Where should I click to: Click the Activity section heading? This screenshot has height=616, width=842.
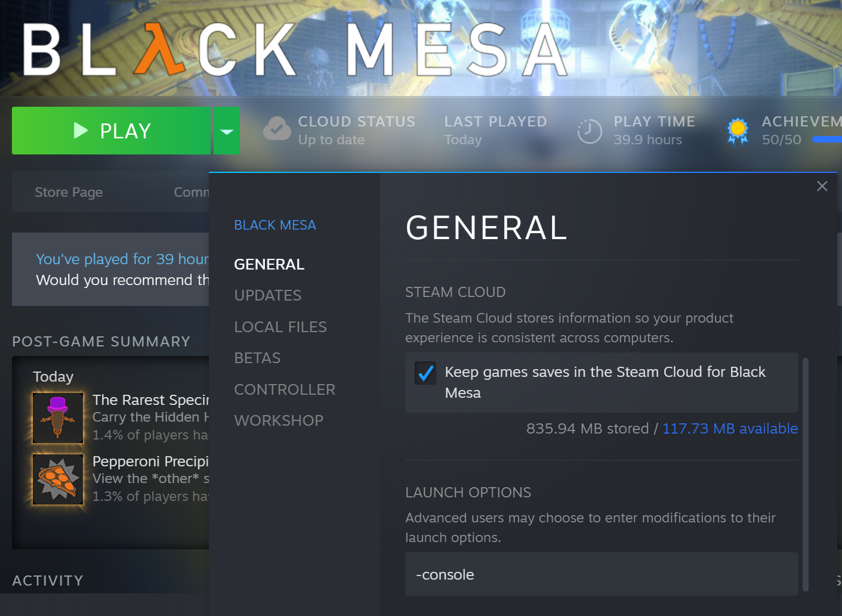[x=48, y=580]
